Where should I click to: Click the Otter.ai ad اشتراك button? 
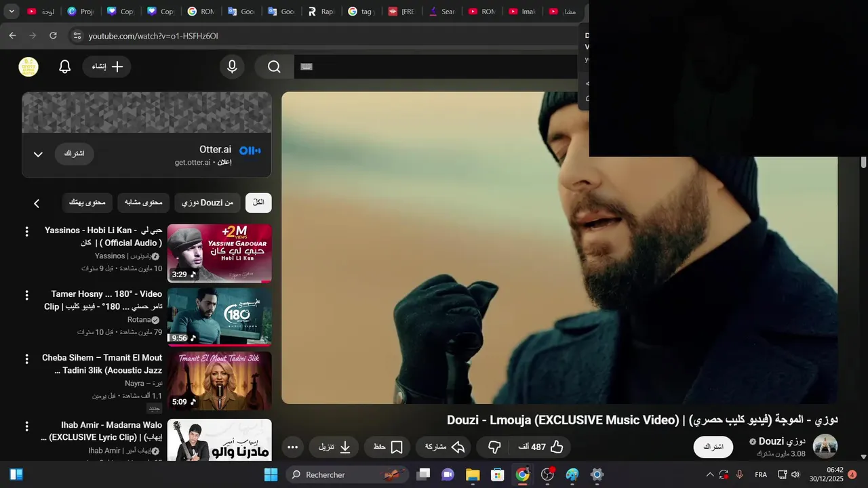[x=74, y=154]
